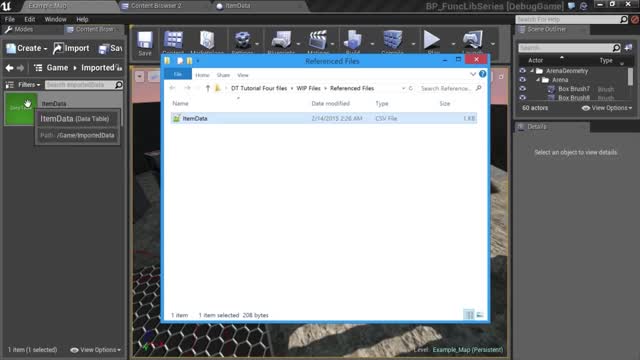Click magnifier icon in Search For Help
The height and width of the screenshot is (360, 640).
click(x=624, y=19)
